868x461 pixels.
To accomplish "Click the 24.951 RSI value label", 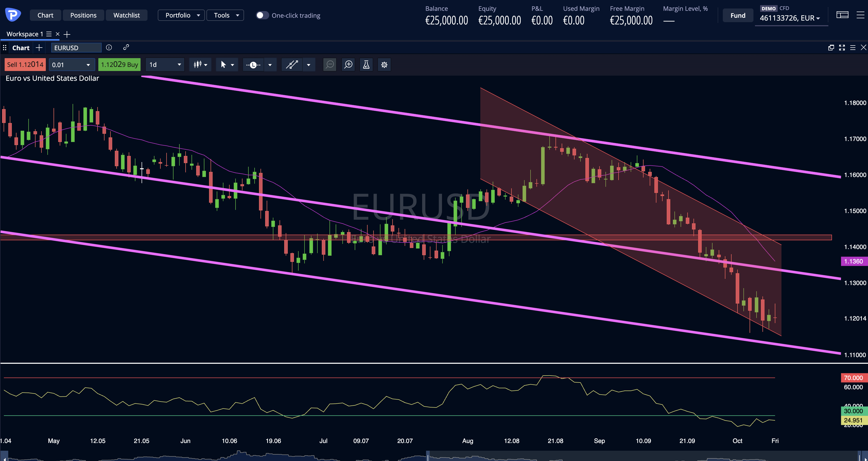I will click(854, 420).
